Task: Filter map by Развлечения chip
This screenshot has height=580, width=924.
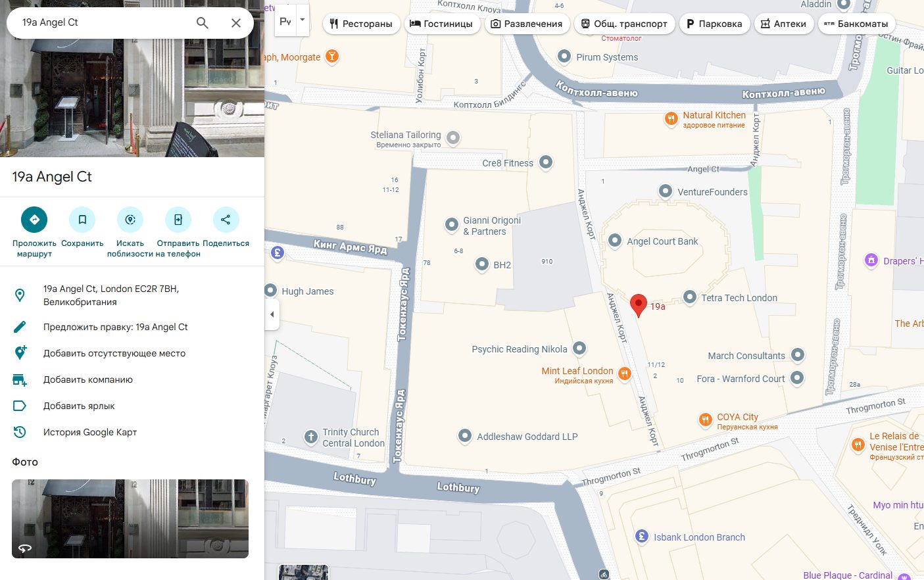Action: [527, 24]
